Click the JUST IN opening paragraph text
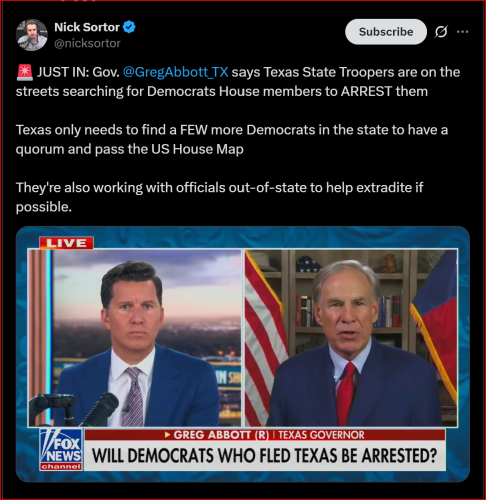This screenshot has height=500, width=486. [x=238, y=82]
